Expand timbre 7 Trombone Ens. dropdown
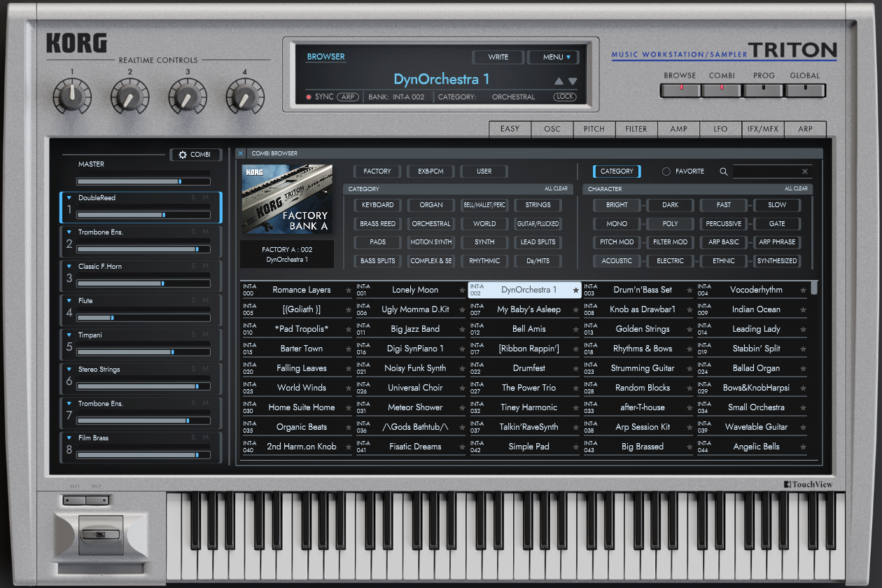882x588 pixels. click(69, 404)
